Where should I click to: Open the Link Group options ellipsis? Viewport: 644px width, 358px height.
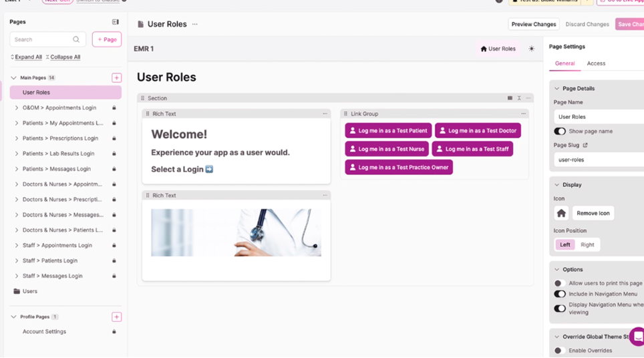click(x=523, y=114)
